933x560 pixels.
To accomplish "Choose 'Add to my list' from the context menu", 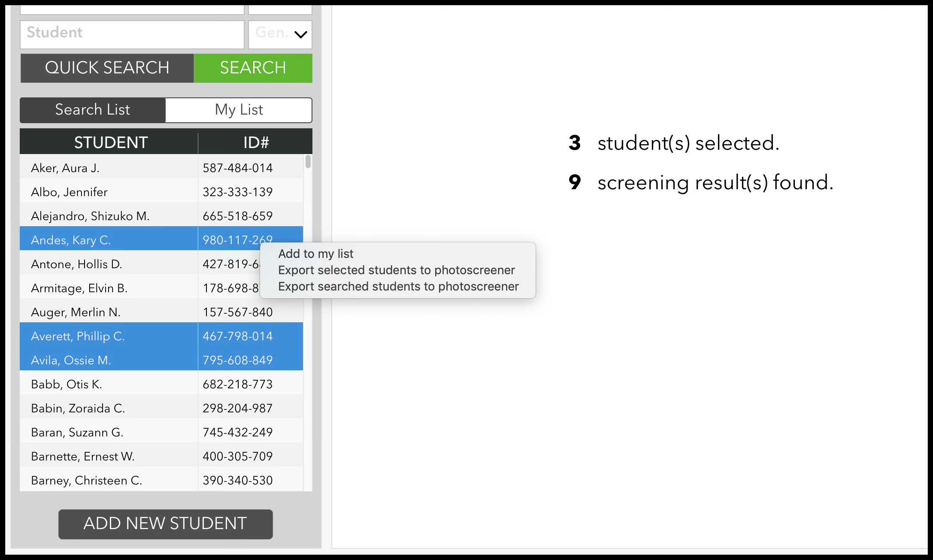I will (x=315, y=254).
